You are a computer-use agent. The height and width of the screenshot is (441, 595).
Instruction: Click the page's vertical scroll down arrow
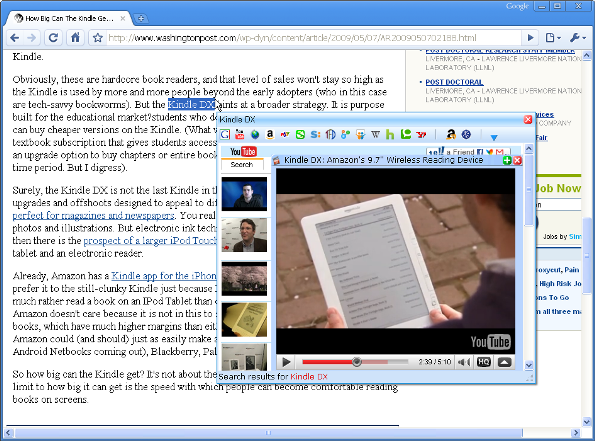click(x=587, y=421)
